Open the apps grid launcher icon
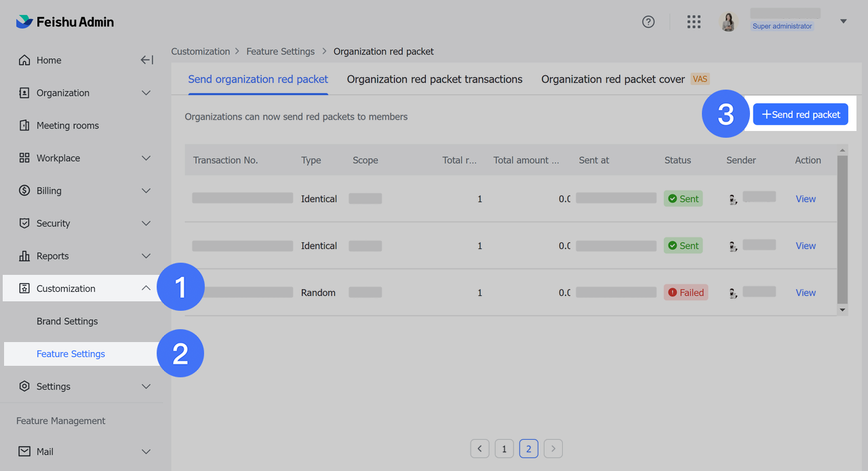 coord(694,22)
